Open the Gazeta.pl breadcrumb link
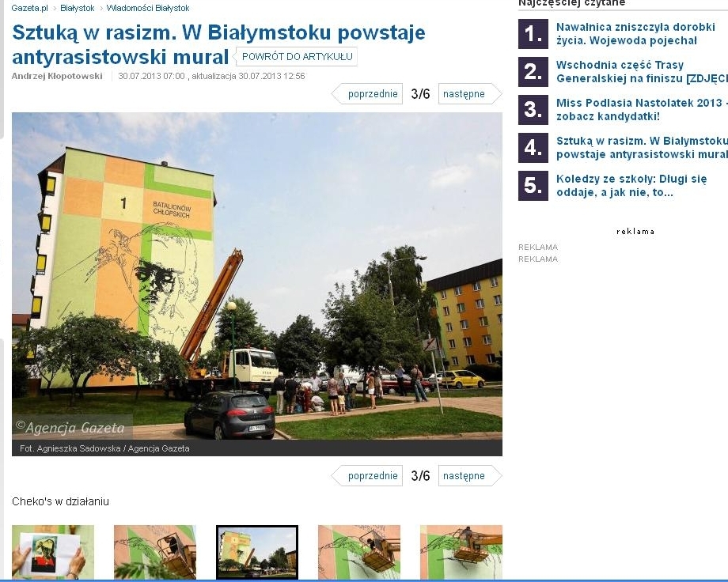Viewport: 728px width, 582px height. [x=30, y=8]
